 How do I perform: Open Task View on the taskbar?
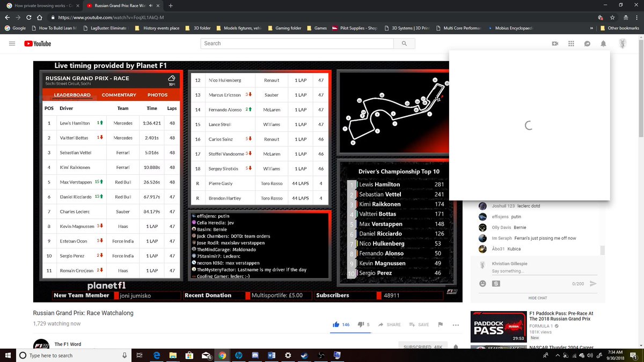(140, 355)
